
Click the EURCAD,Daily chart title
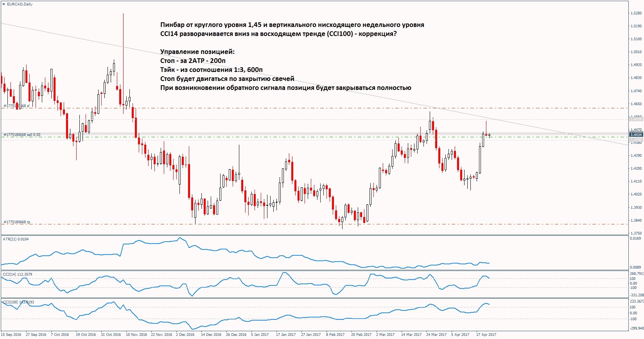tap(20, 4)
